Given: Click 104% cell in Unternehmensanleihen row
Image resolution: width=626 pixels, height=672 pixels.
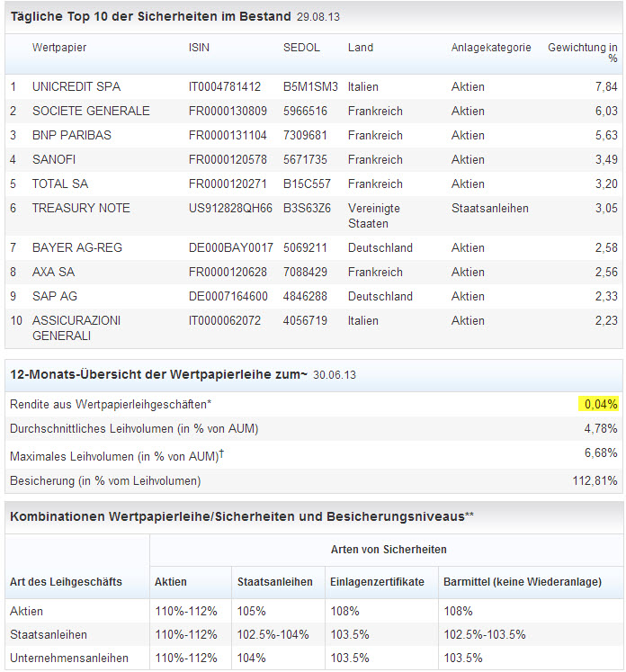Looking at the screenshot, I should click(252, 659).
